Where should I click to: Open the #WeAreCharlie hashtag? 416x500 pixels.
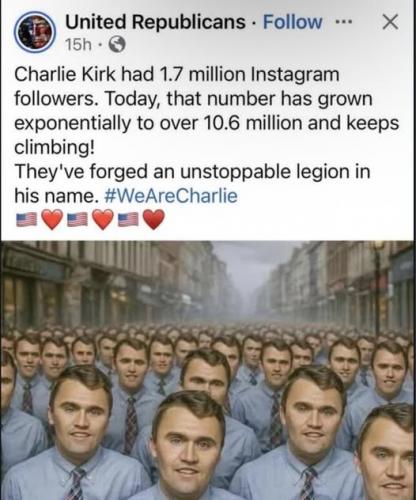tap(171, 196)
